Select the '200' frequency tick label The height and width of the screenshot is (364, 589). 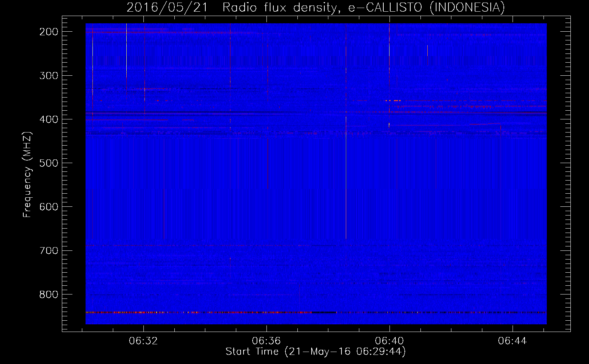(49, 32)
